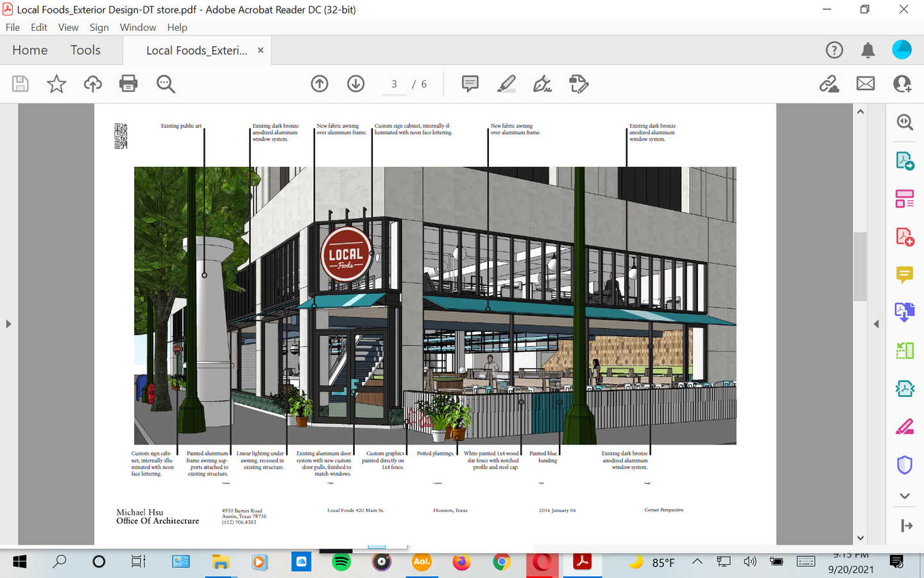This screenshot has height=578, width=924.
Task: Send the file by email envelope icon
Action: (x=866, y=83)
